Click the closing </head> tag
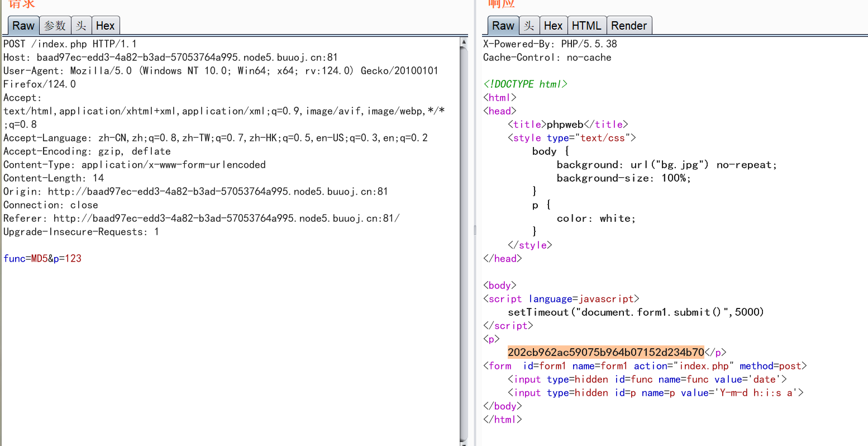The height and width of the screenshot is (446, 868). pyautogui.click(x=503, y=259)
